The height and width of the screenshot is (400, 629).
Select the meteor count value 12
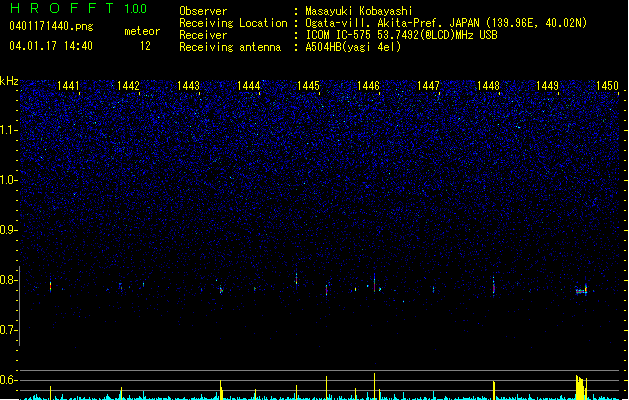pos(145,46)
